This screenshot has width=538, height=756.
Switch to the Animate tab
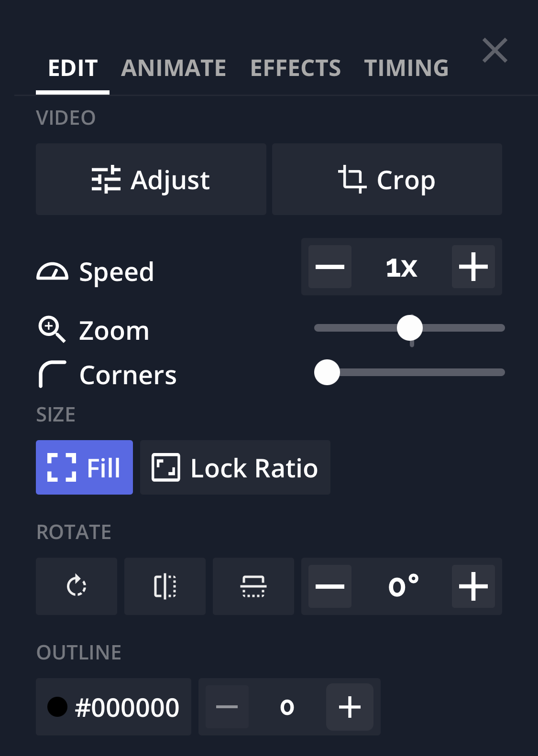point(174,68)
